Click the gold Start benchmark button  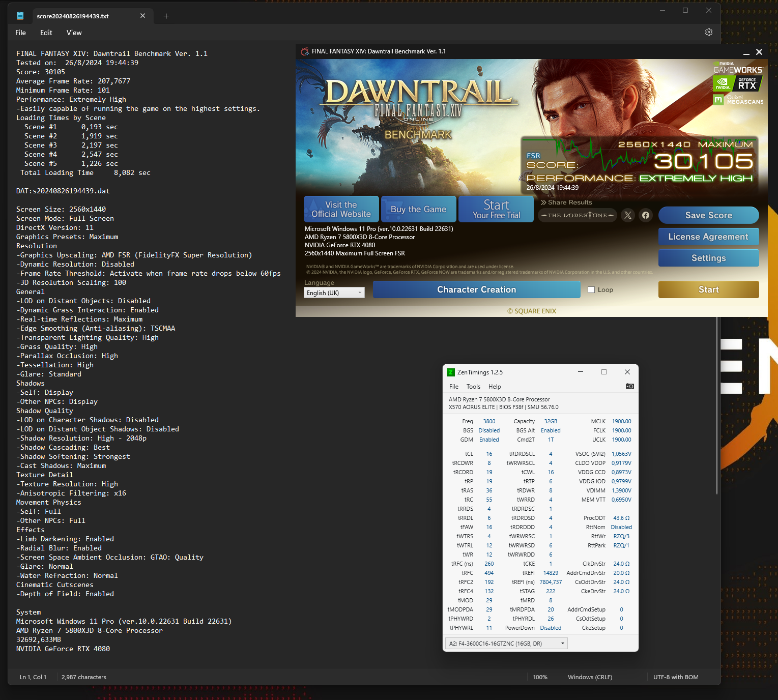tap(709, 289)
